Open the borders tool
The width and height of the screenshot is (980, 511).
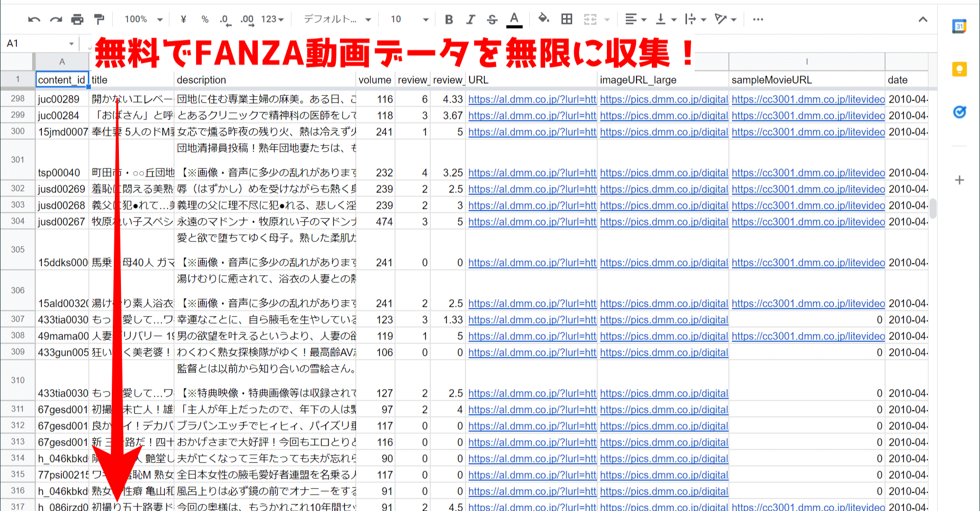point(566,19)
